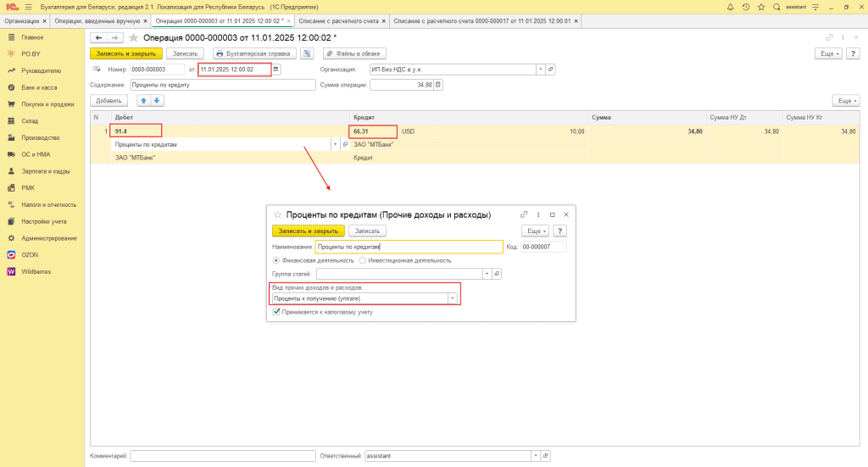
Task: Select the credit account cell 66.31
Action: tap(373, 131)
